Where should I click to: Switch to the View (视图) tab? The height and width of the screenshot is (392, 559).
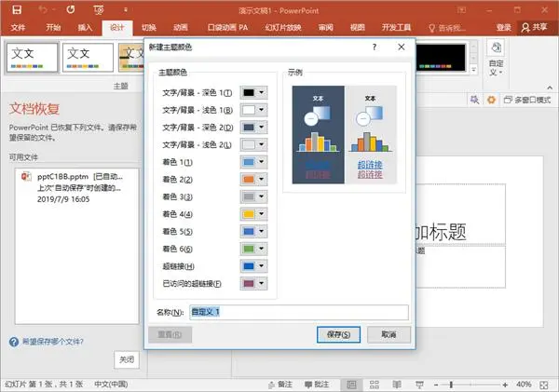[357, 27]
